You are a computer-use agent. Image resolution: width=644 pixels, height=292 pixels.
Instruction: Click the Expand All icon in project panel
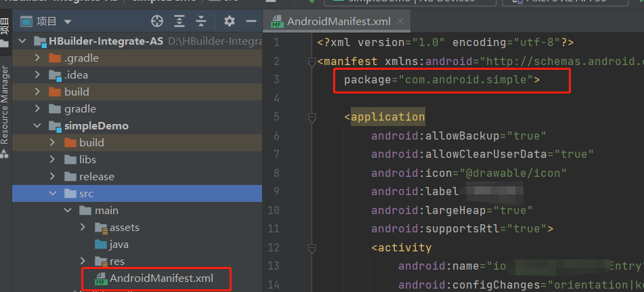(x=179, y=21)
